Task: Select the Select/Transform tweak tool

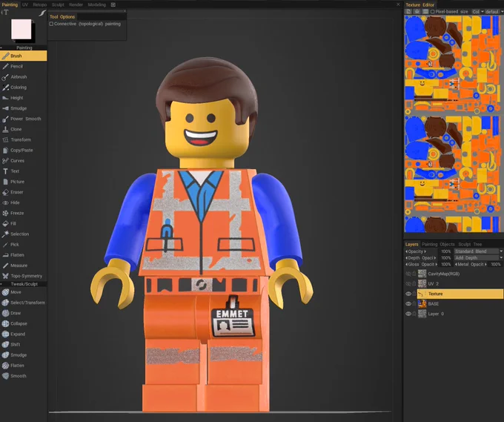Action: click(x=23, y=303)
